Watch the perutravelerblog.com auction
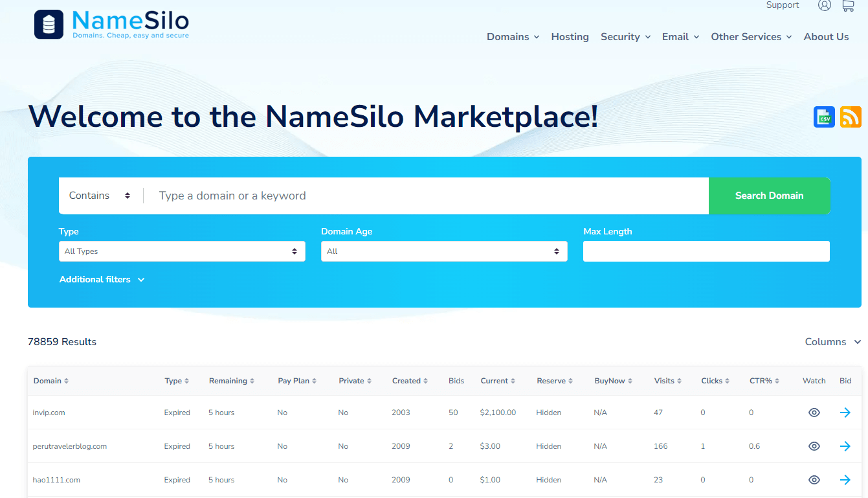This screenshot has width=868, height=498. (x=814, y=446)
